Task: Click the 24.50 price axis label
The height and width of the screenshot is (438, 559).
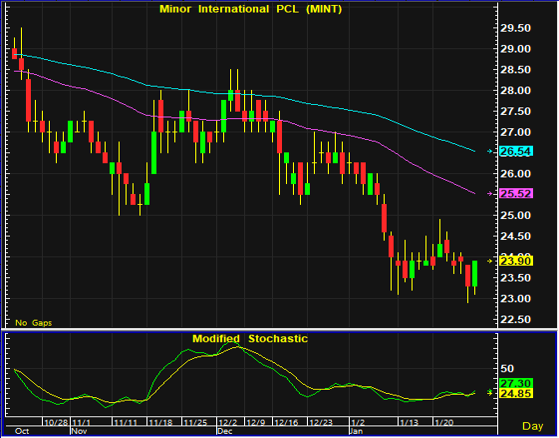Action: point(516,236)
